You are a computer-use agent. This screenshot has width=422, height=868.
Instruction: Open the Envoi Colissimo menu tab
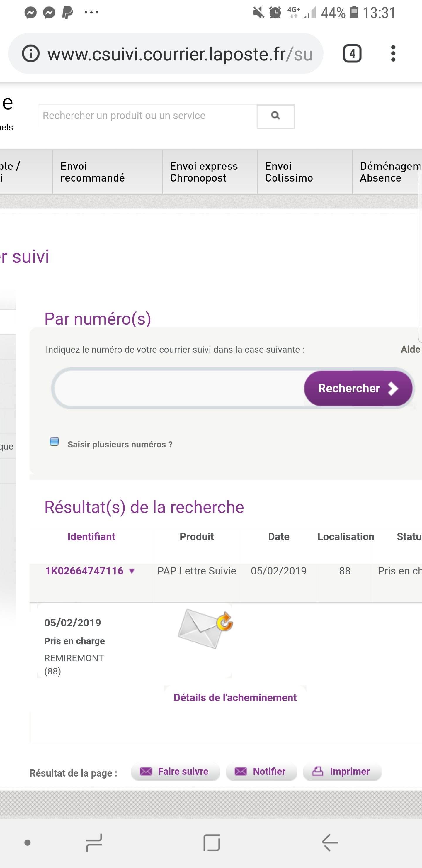[x=305, y=172]
